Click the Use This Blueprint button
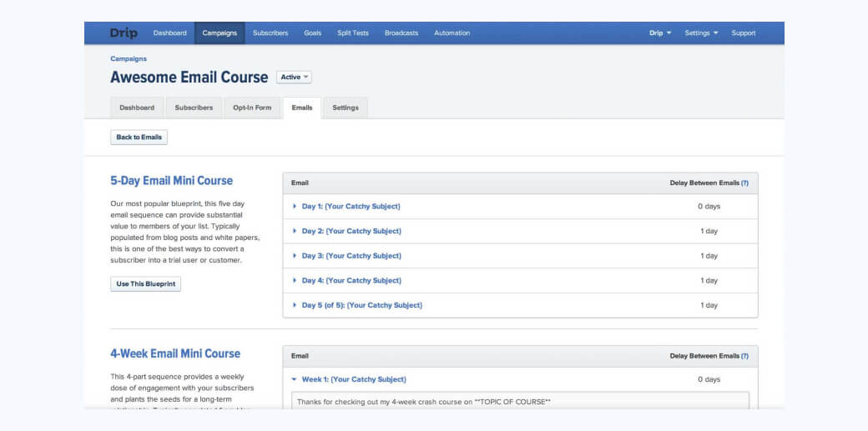 tap(145, 284)
